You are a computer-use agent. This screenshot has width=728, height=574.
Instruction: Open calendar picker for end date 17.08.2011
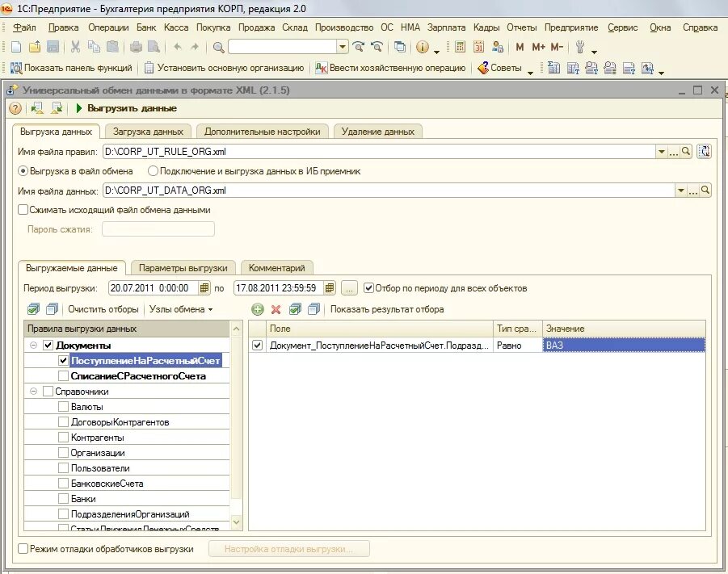(x=329, y=288)
